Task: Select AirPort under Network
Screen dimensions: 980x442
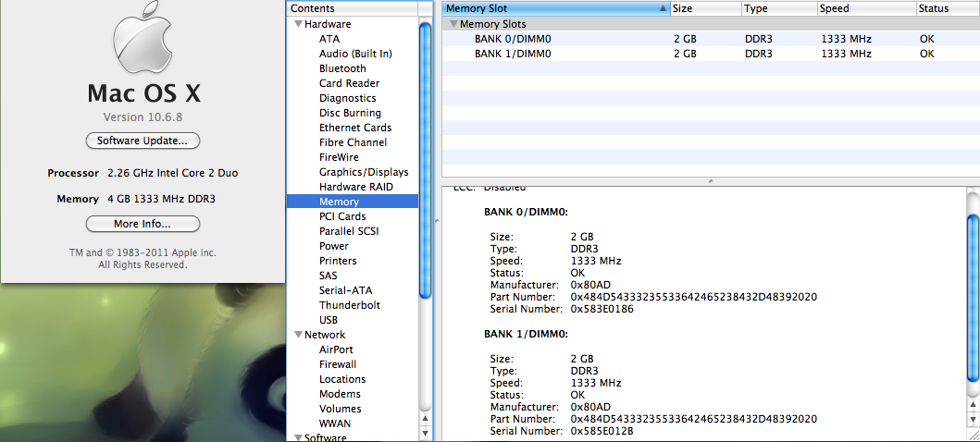Action: pos(336,350)
